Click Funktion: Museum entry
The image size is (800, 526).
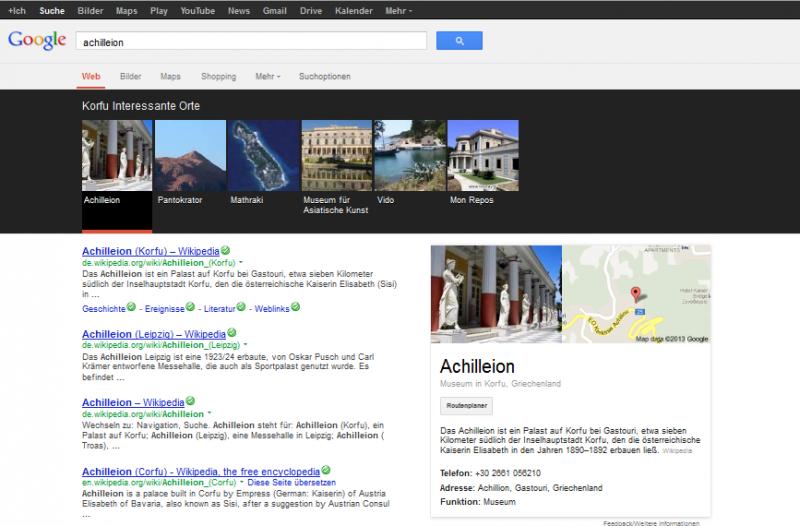(x=478, y=502)
